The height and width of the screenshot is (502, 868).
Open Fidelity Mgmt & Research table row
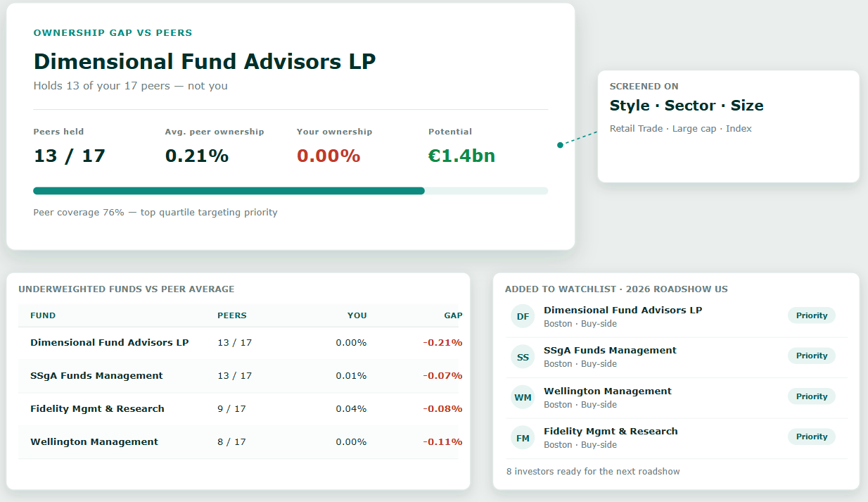point(238,409)
